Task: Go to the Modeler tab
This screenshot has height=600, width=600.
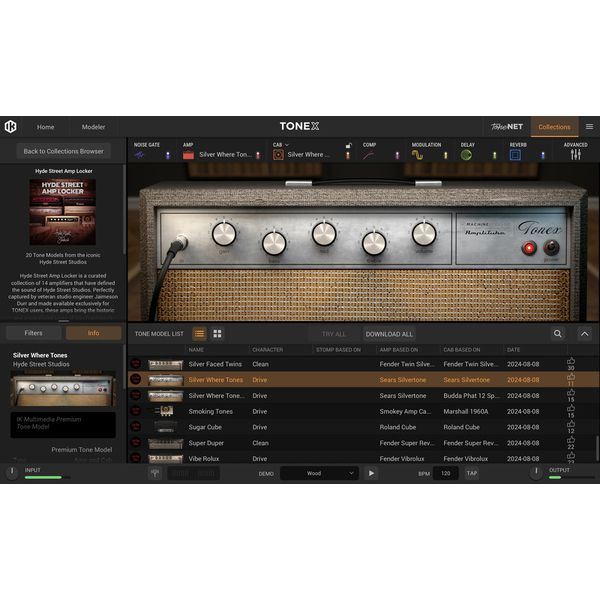Action: (x=93, y=127)
